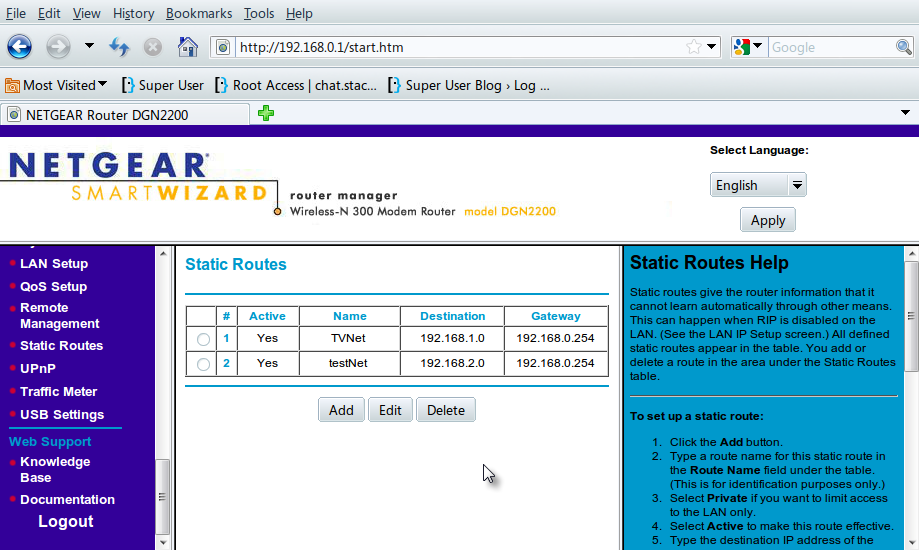919x550 pixels.
Task: Click the route number 2 link
Action: tap(226, 363)
